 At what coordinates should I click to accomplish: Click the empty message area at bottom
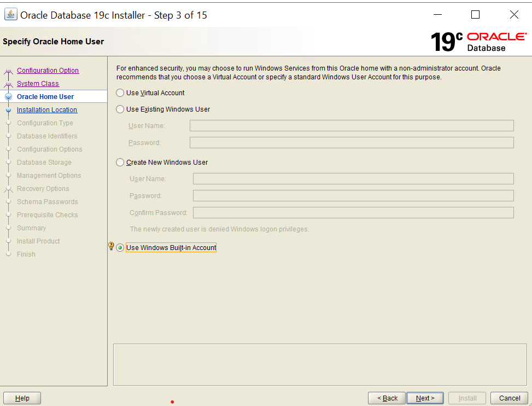pyautogui.click(x=320, y=364)
